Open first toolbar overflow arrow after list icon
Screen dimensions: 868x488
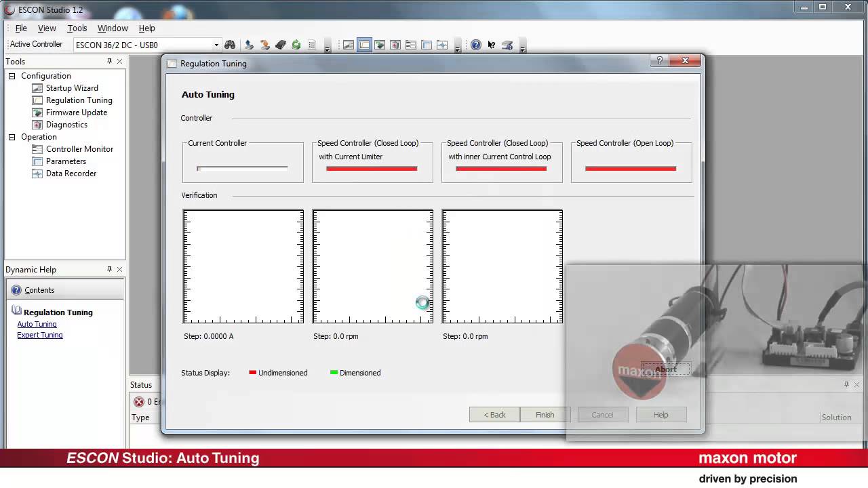pyautogui.click(x=327, y=46)
